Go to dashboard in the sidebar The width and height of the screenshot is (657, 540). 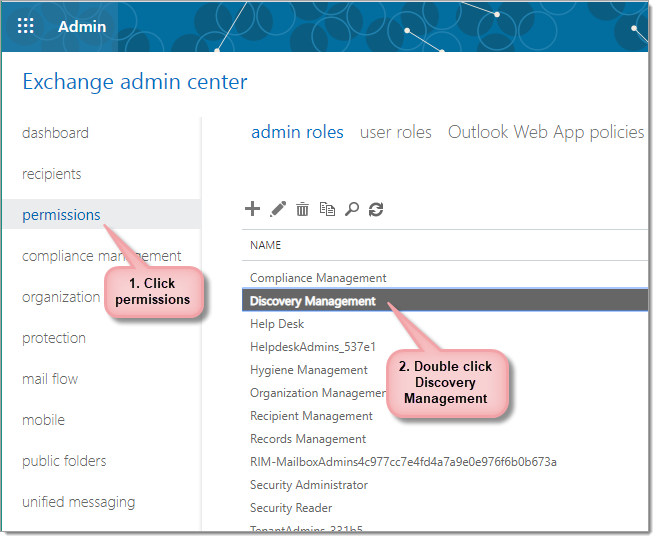(x=55, y=133)
